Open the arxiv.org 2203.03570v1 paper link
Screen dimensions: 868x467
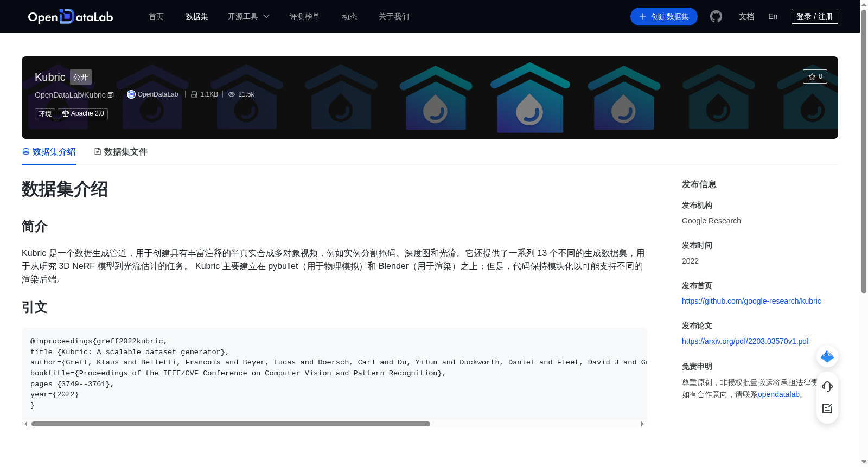pos(745,341)
